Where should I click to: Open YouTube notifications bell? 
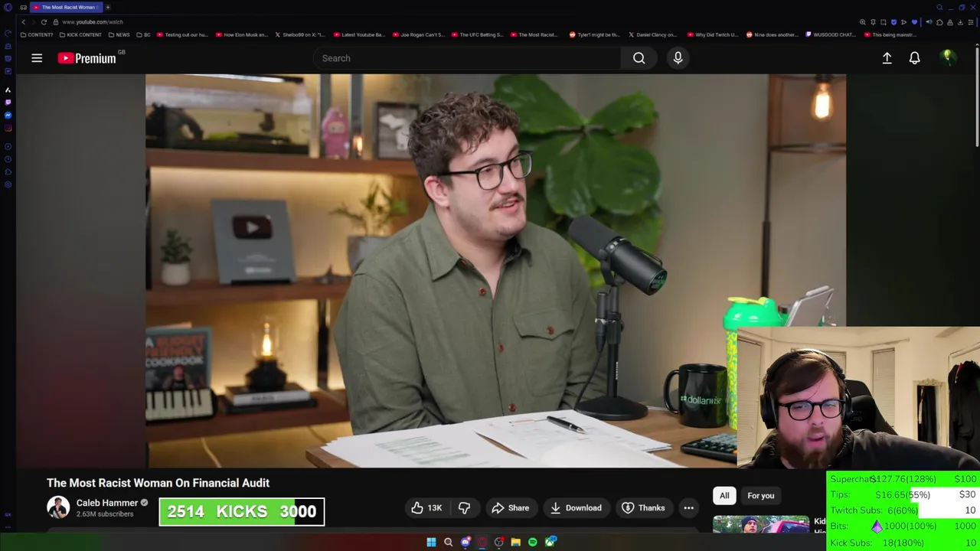coord(914,58)
